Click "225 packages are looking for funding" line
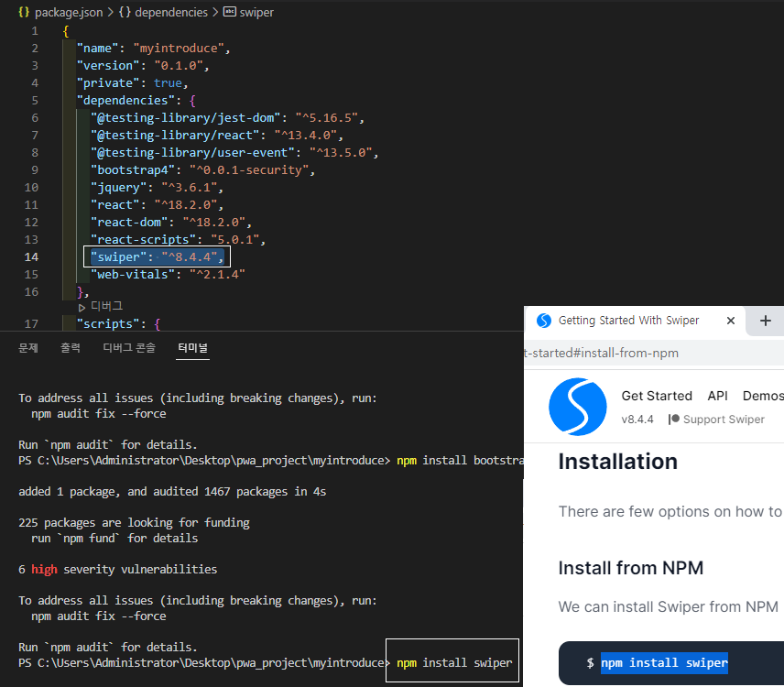The width and height of the screenshot is (784, 687). click(134, 523)
